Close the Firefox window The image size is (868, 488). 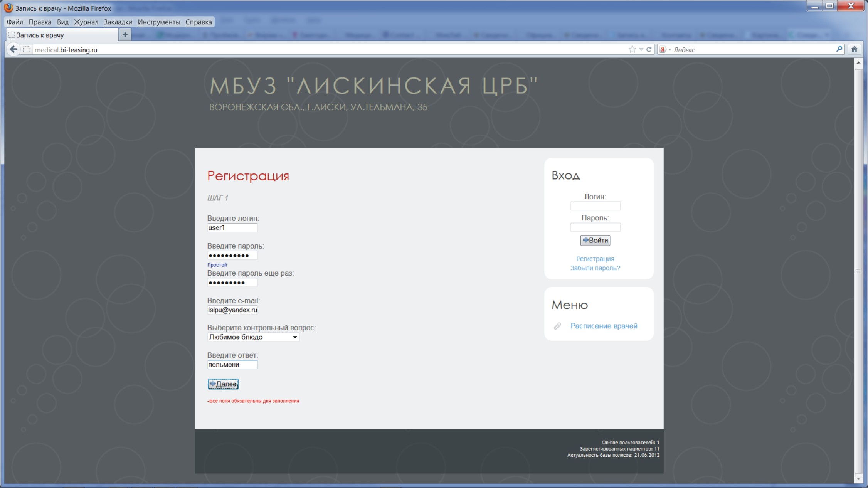point(851,7)
